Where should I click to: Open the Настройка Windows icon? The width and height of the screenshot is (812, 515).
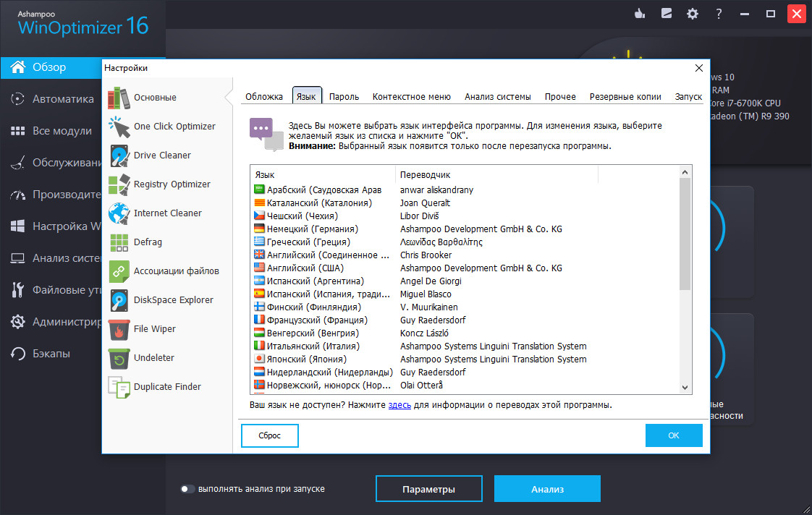pos(17,226)
